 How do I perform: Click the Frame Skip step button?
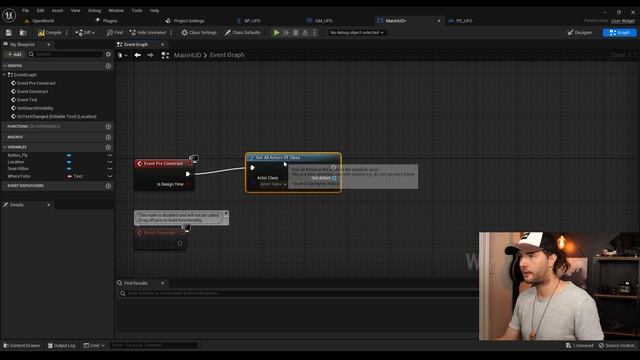[x=287, y=33]
